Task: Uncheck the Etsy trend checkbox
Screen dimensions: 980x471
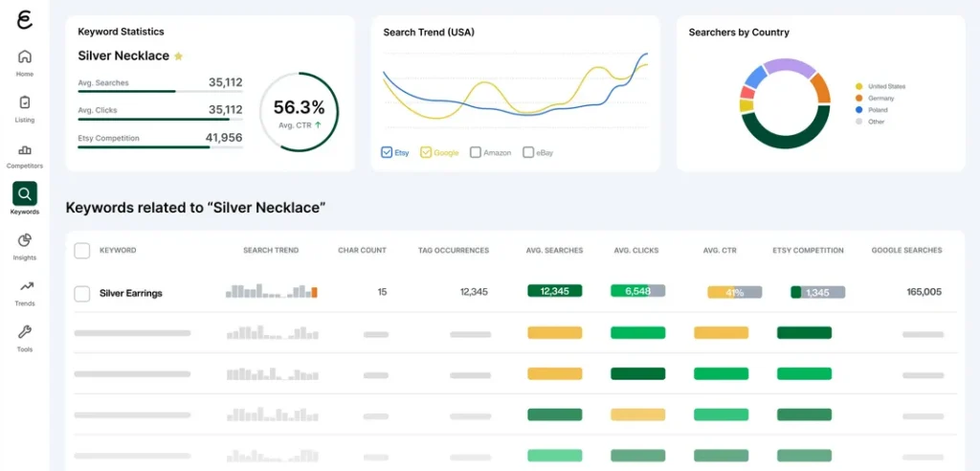Action: click(387, 152)
